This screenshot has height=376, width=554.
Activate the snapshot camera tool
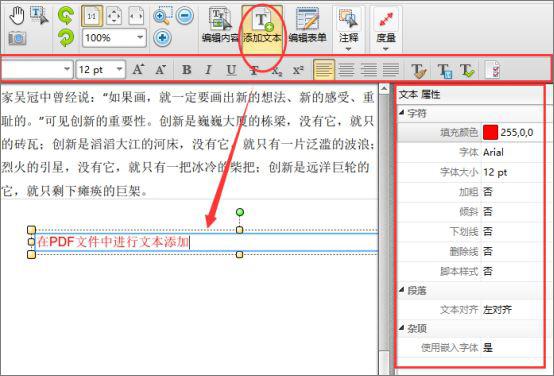pyautogui.click(x=17, y=38)
